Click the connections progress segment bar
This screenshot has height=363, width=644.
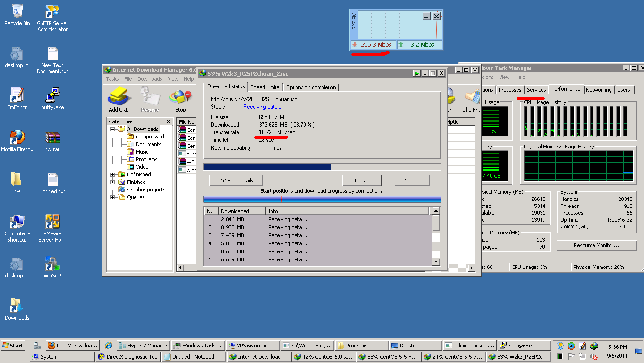pyautogui.click(x=322, y=199)
